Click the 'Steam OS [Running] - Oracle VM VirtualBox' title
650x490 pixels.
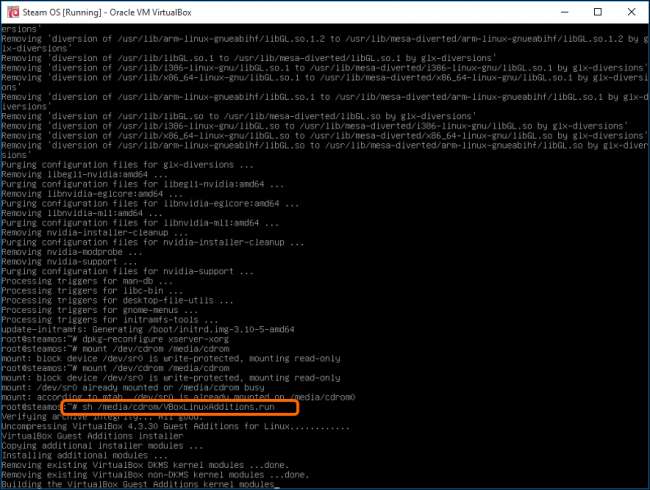pos(107,12)
